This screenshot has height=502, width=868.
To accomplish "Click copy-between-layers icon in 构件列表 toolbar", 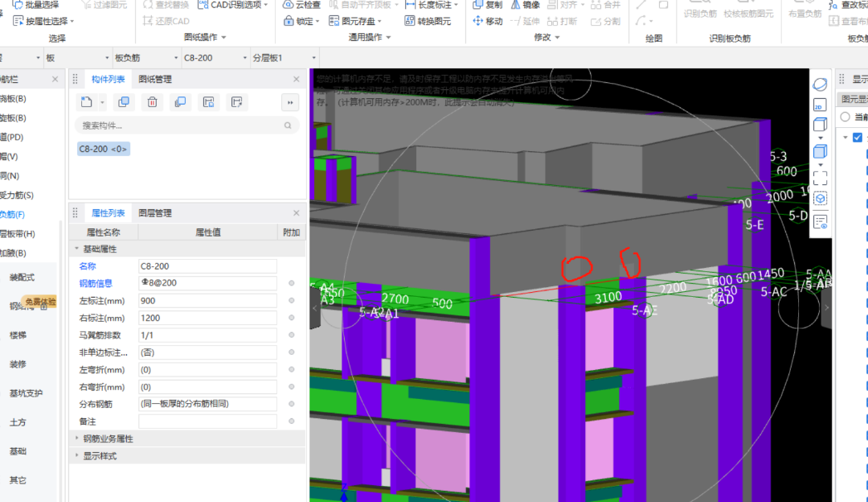I will click(181, 102).
